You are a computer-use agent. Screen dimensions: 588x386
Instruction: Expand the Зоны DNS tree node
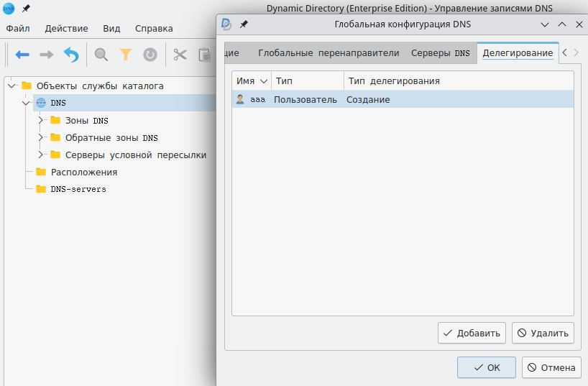(x=41, y=120)
